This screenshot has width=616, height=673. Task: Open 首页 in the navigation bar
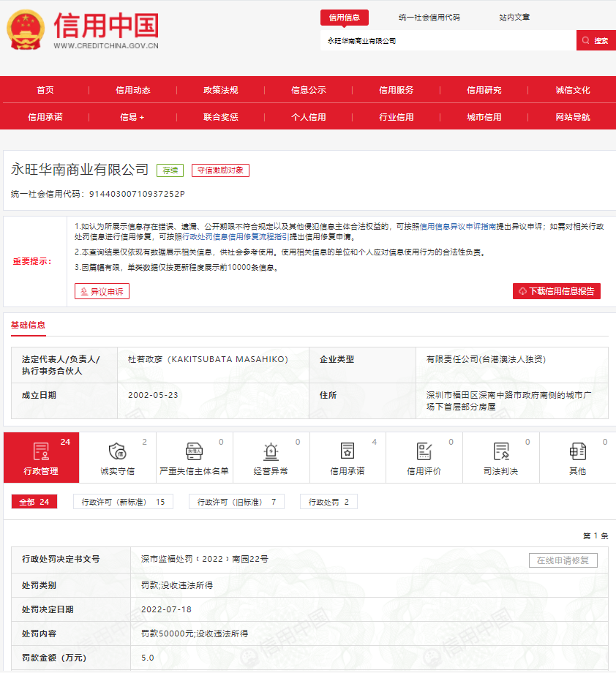pyautogui.click(x=45, y=90)
